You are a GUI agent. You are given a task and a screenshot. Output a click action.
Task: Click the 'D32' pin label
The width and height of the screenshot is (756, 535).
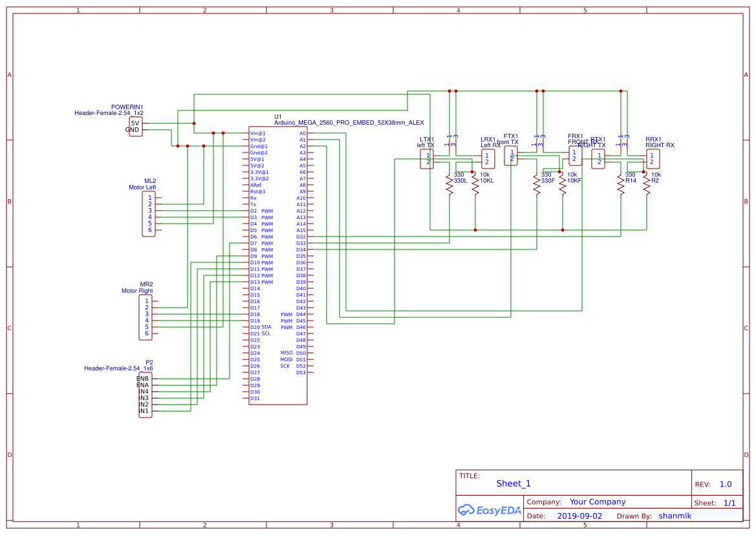pyautogui.click(x=301, y=237)
